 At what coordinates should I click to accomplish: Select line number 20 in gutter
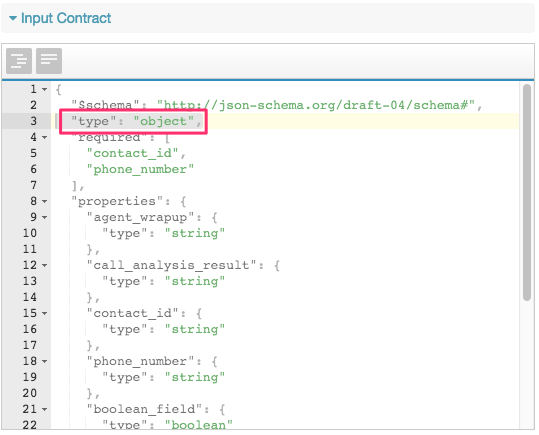click(30, 393)
